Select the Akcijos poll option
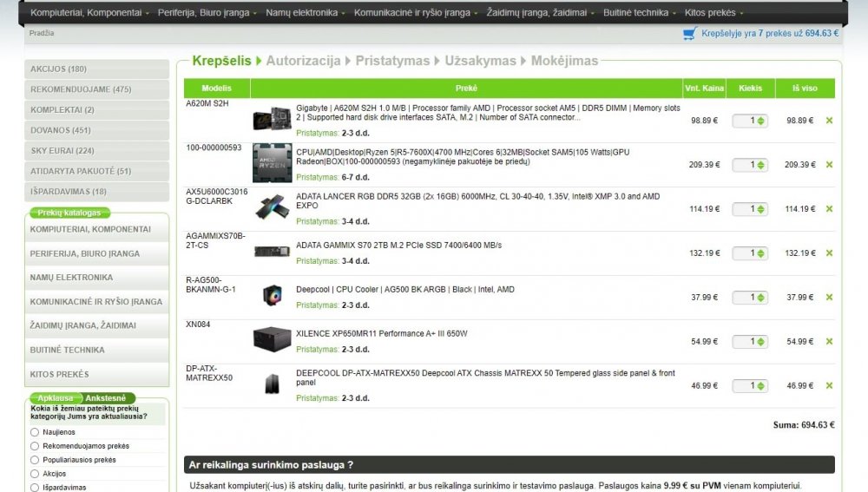The height and width of the screenshot is (492, 868). click(x=35, y=474)
